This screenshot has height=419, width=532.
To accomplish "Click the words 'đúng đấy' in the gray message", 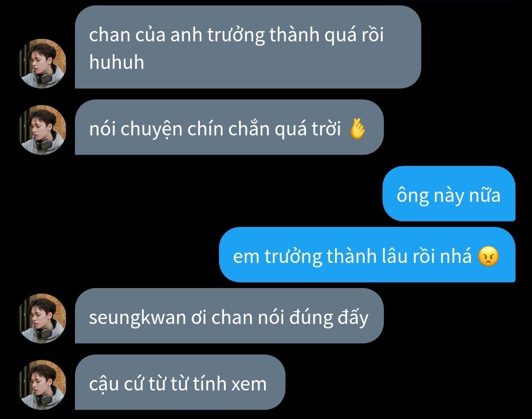I will tap(329, 318).
